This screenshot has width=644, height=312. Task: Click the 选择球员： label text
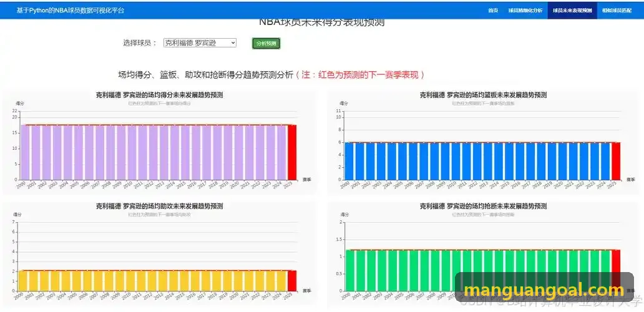tap(140, 42)
